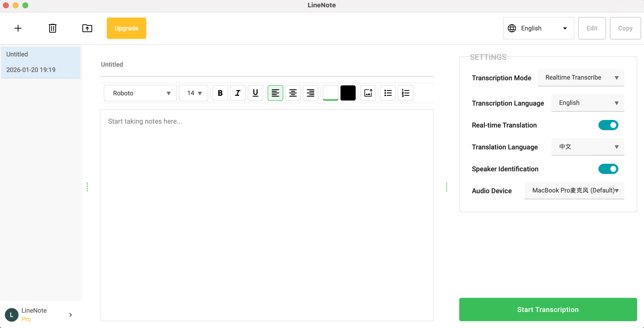
Task: Toggle bold formatting
Action: click(220, 93)
